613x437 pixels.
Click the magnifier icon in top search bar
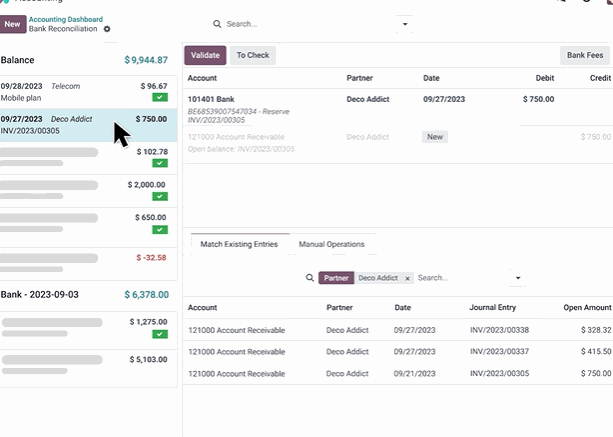217,24
